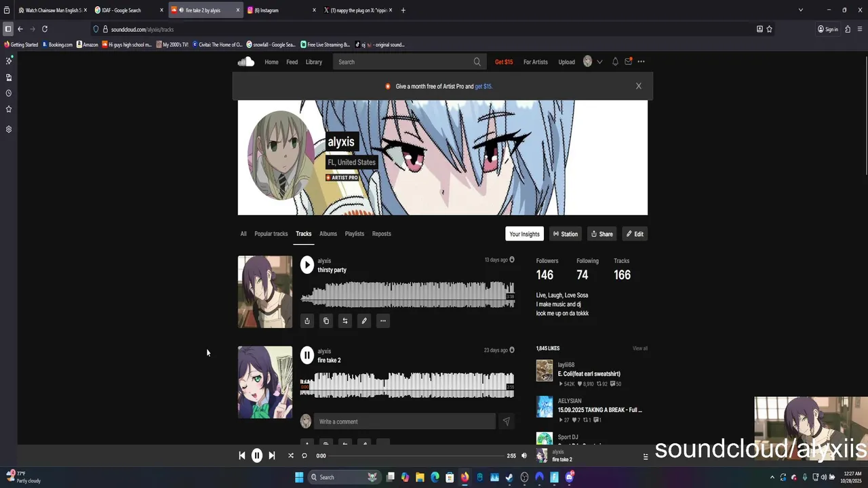The height and width of the screenshot is (488, 868).
Task: Open Your Insights button
Action: (x=524, y=234)
